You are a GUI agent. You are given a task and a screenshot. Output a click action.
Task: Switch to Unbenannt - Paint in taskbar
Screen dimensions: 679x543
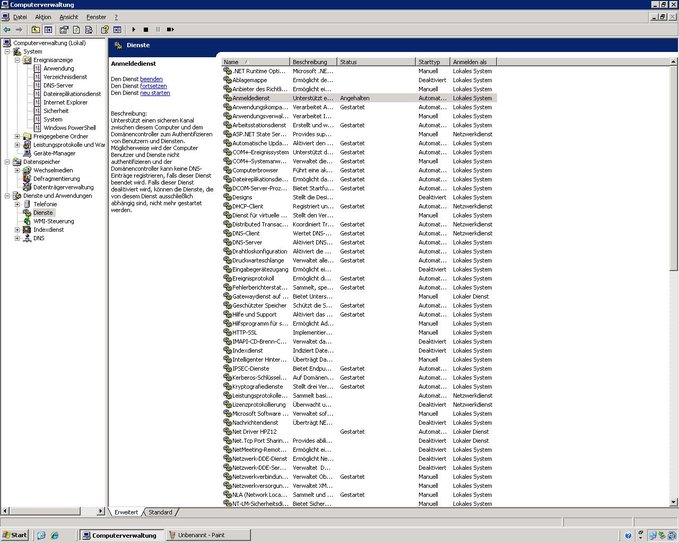207,535
